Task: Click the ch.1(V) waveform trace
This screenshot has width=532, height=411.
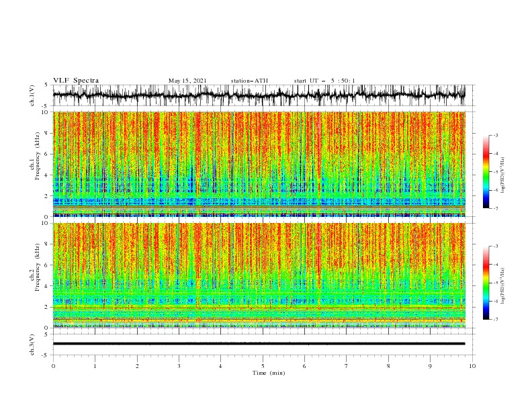Action: point(259,95)
